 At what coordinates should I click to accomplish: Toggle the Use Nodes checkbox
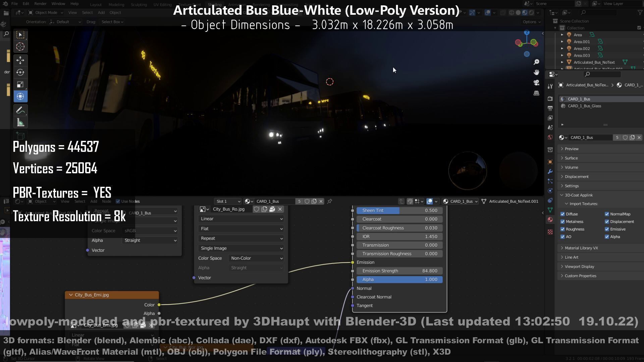click(x=118, y=201)
